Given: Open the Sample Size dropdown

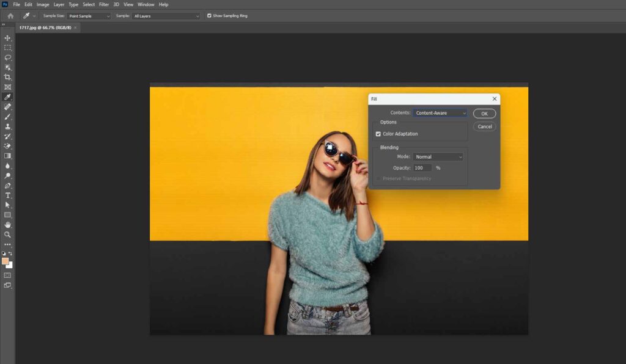Looking at the screenshot, I should tap(89, 16).
